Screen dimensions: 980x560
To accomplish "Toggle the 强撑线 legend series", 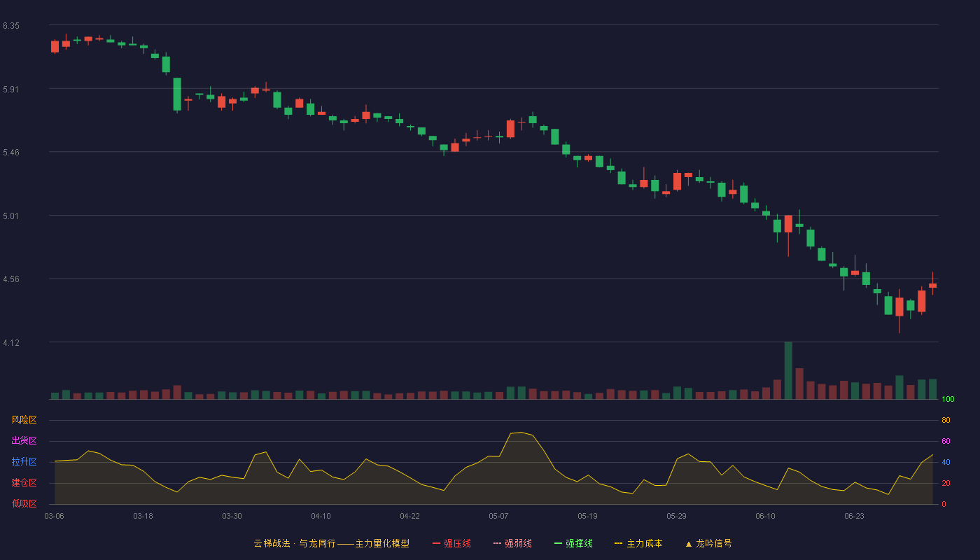I will tap(573, 543).
